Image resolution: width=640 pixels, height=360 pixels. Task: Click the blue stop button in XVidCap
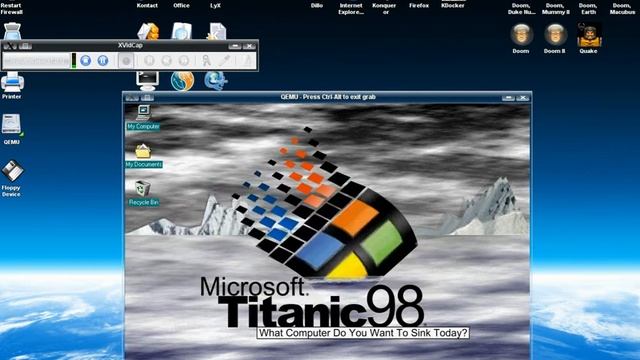(85, 60)
